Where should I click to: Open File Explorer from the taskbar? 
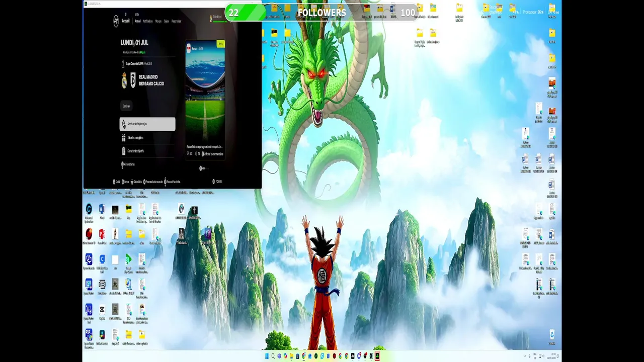pyautogui.click(x=291, y=356)
